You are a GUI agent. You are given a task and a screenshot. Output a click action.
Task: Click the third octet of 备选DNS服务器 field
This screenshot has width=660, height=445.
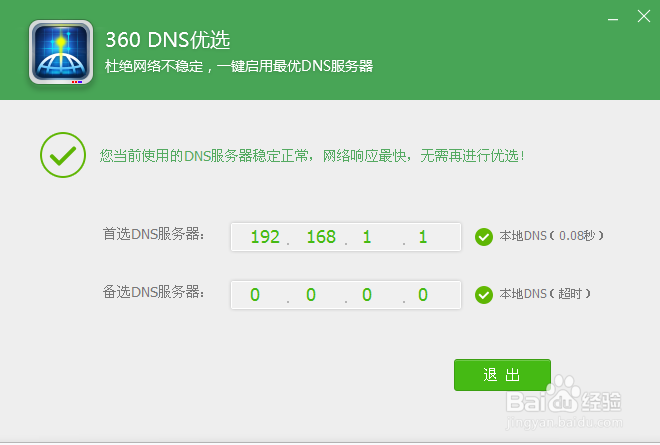point(367,295)
